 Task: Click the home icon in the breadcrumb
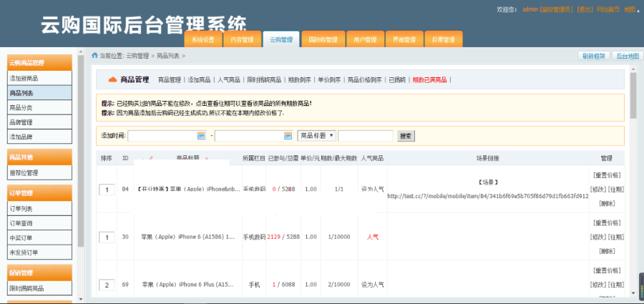coord(94,55)
